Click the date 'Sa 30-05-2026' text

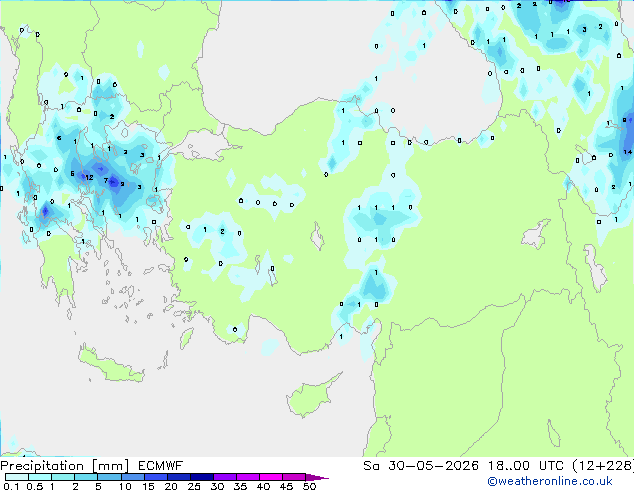421,466
